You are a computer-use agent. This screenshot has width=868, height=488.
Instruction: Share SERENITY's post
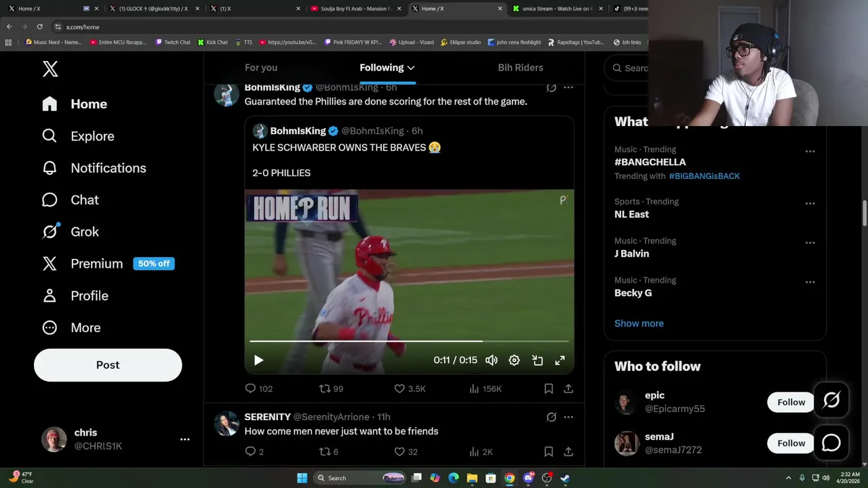tap(568, 451)
